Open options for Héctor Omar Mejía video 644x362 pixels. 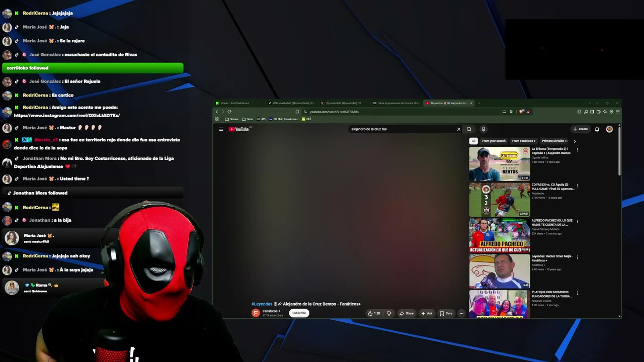click(x=578, y=257)
